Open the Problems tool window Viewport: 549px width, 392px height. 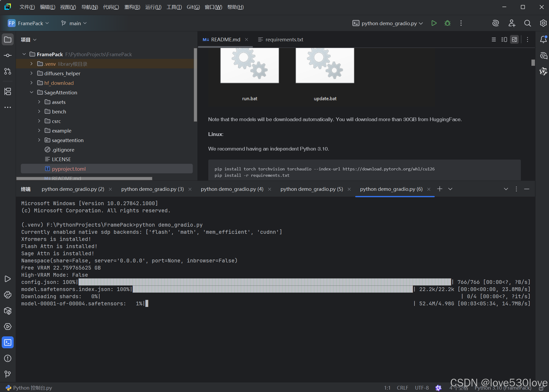click(8, 358)
